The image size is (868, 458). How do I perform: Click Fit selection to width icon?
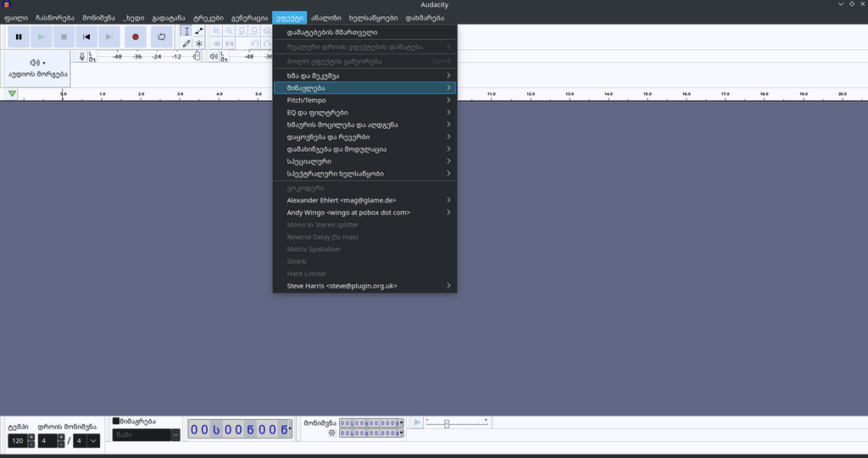(242, 31)
